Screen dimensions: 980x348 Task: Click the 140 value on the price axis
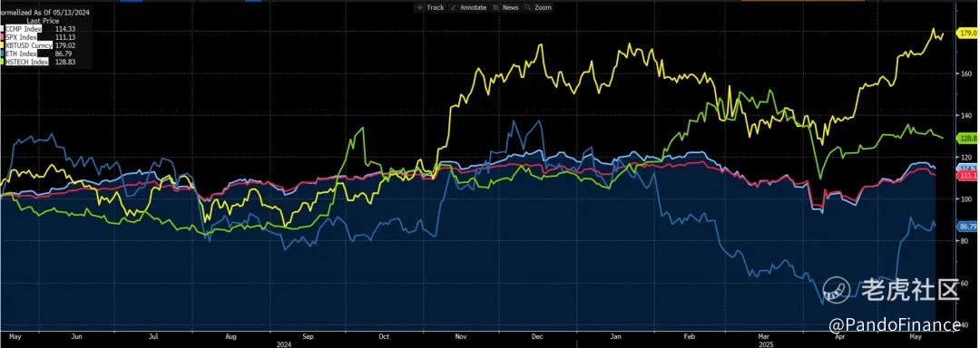966,115
